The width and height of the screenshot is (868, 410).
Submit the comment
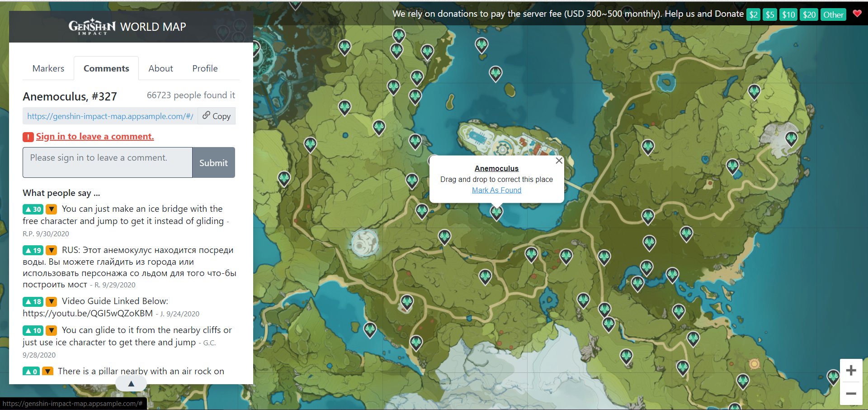(213, 162)
